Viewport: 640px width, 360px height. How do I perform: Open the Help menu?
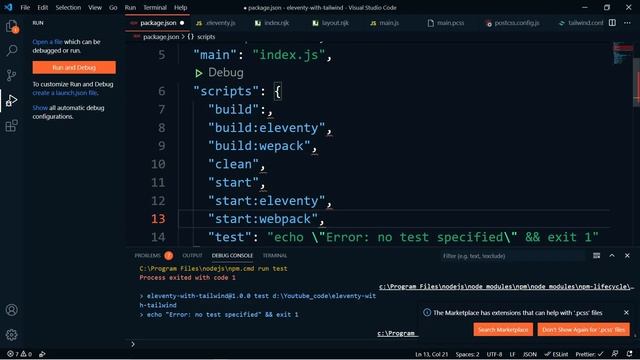coord(180,7)
